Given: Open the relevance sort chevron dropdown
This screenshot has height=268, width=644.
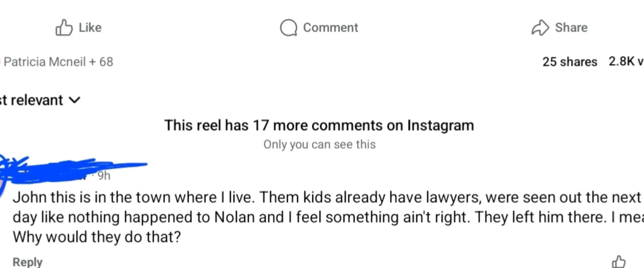Looking at the screenshot, I should coord(75,100).
